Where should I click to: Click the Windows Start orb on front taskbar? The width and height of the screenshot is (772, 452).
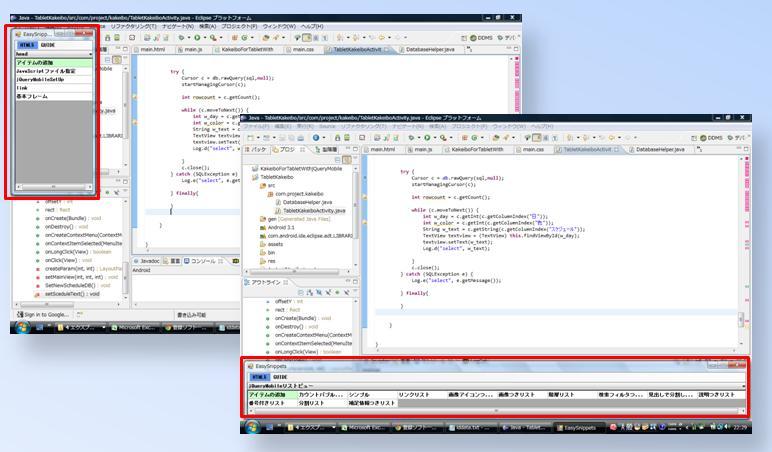(252, 427)
